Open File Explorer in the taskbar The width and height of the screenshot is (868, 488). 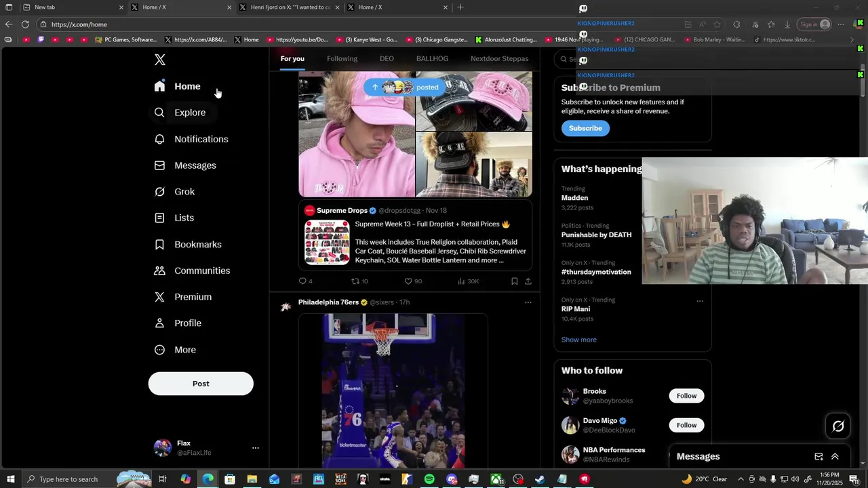252,479
